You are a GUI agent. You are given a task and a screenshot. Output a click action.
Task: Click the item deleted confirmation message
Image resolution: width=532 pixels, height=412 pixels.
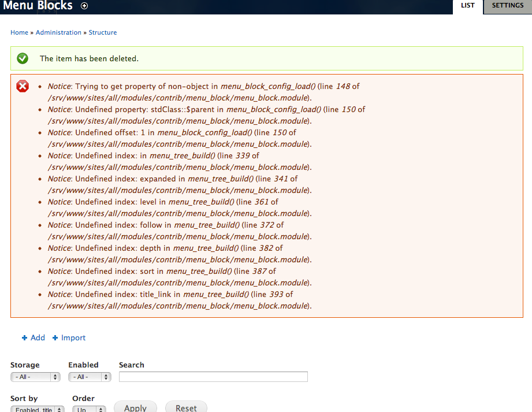click(89, 58)
